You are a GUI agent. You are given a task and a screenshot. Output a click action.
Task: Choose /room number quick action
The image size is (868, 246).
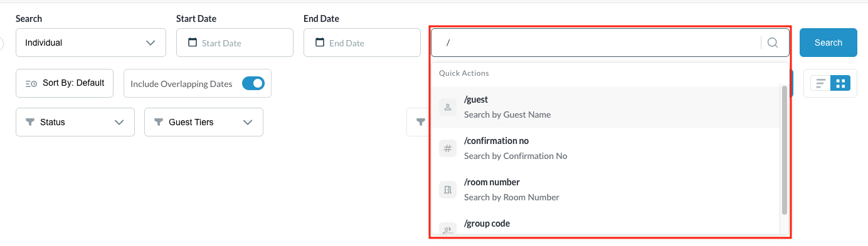coord(606,190)
